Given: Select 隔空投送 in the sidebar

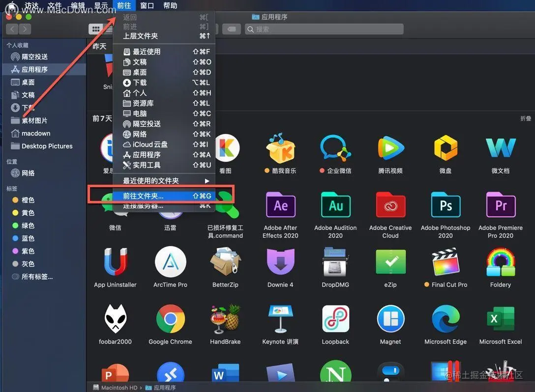Looking at the screenshot, I should [44, 57].
